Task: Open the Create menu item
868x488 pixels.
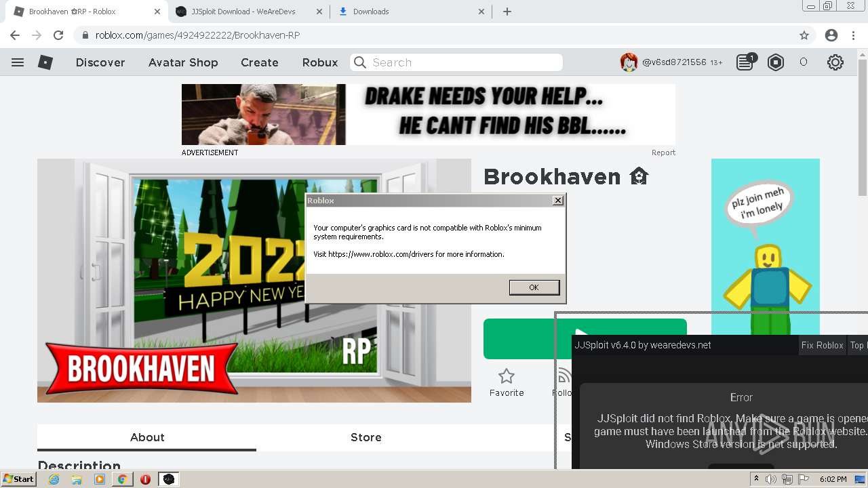Action: point(260,62)
